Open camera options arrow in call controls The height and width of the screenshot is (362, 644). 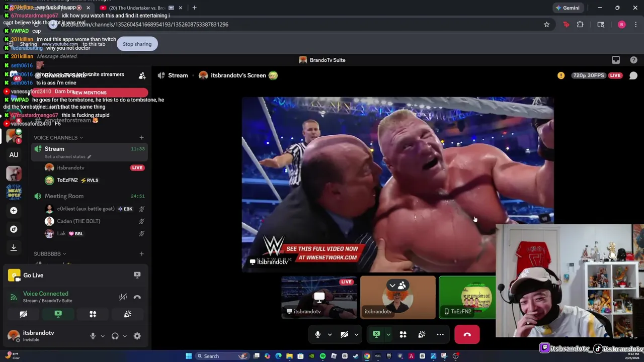356,334
